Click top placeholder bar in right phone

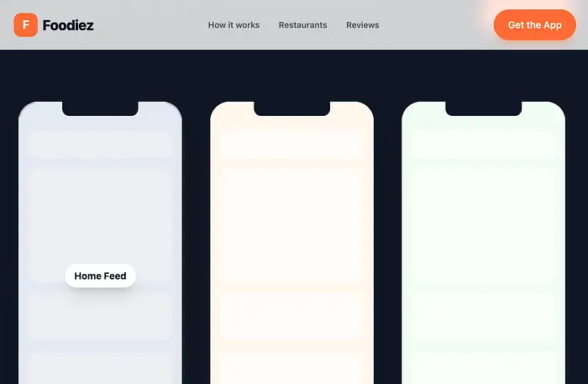pos(483,144)
